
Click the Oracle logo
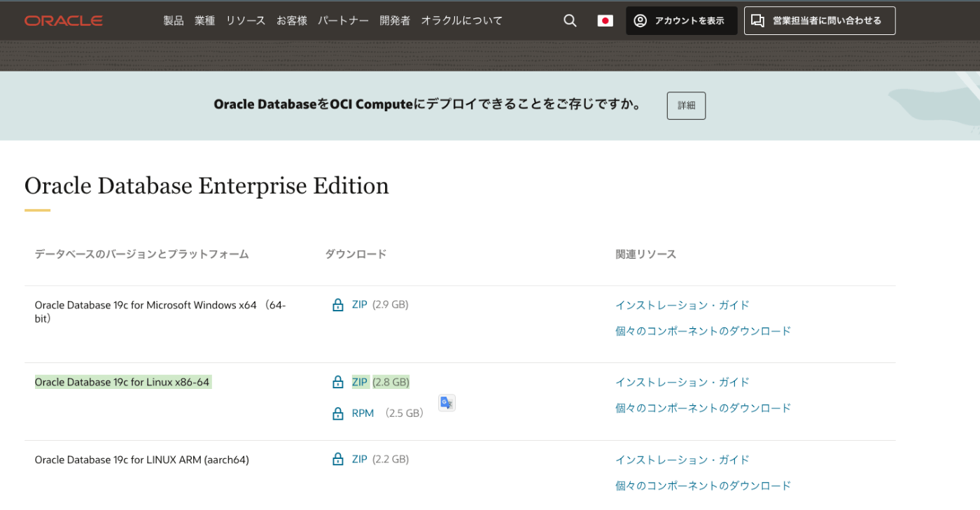64,21
